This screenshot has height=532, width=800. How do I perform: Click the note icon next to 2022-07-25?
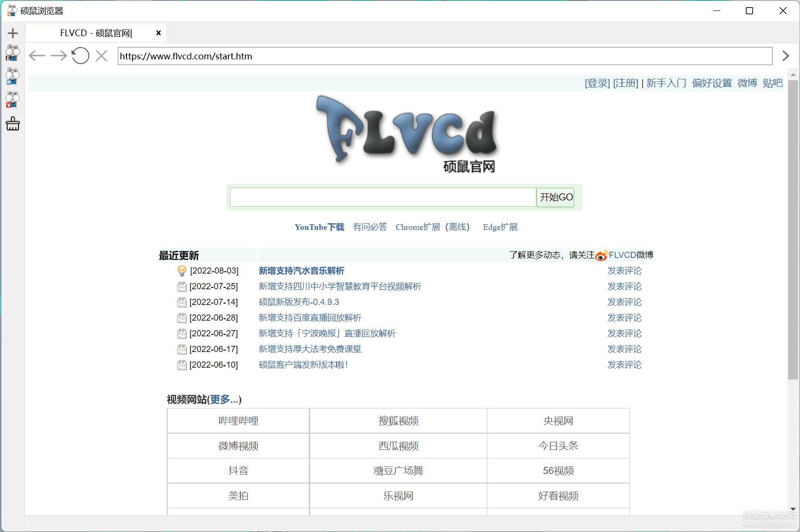click(182, 286)
